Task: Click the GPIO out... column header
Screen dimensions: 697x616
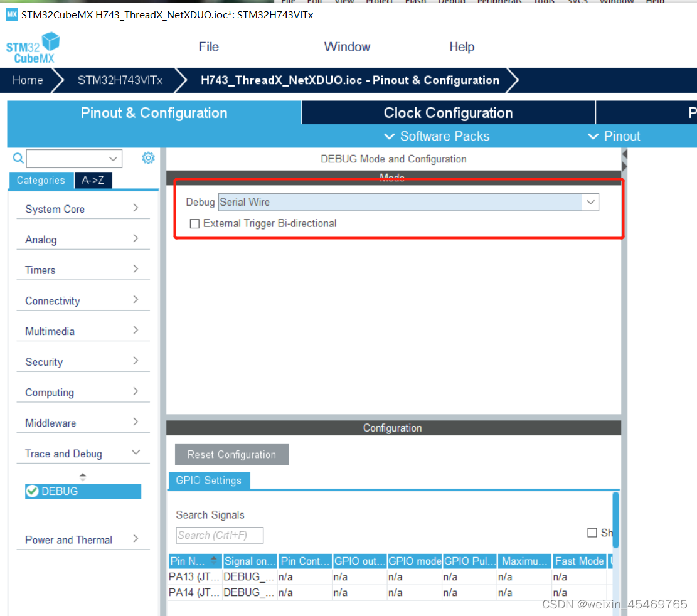Action: tap(359, 561)
